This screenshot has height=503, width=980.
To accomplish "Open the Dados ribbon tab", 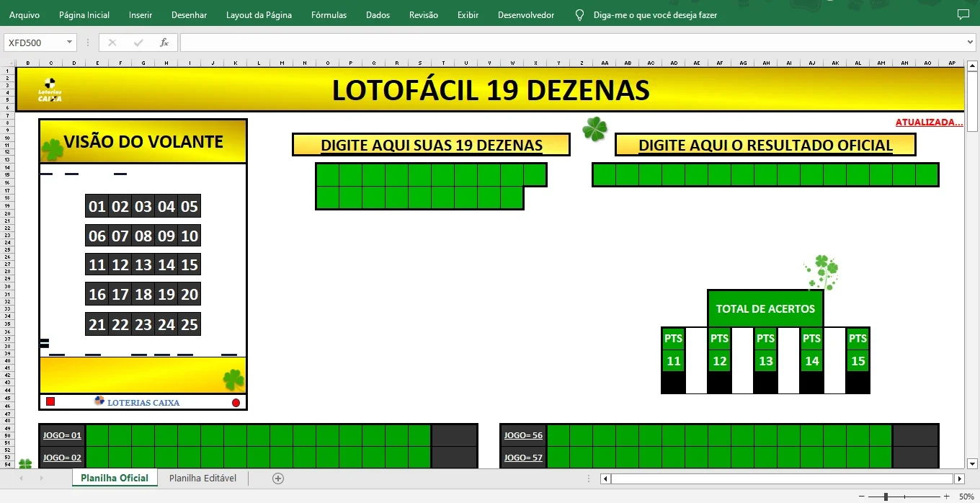I will (x=378, y=14).
